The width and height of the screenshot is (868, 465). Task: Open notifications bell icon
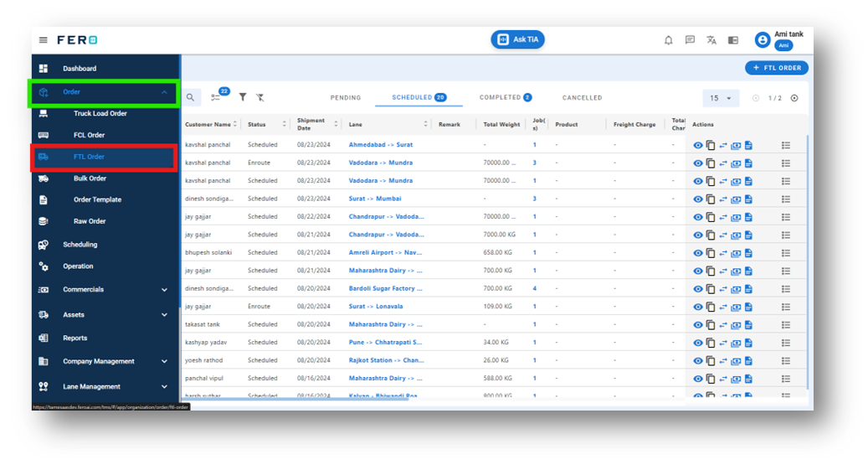(668, 40)
